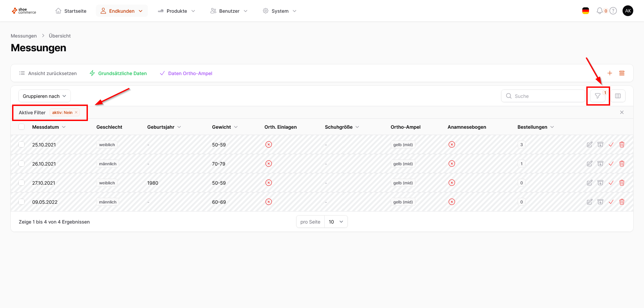644x308 pixels.
Task: Select the 27.10.2021 row checkbox
Action: tap(22, 183)
